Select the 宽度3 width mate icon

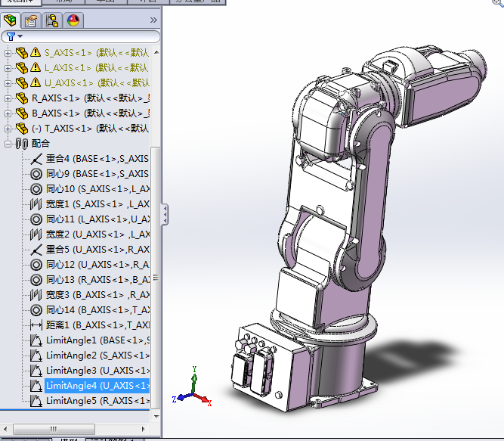pos(36,295)
